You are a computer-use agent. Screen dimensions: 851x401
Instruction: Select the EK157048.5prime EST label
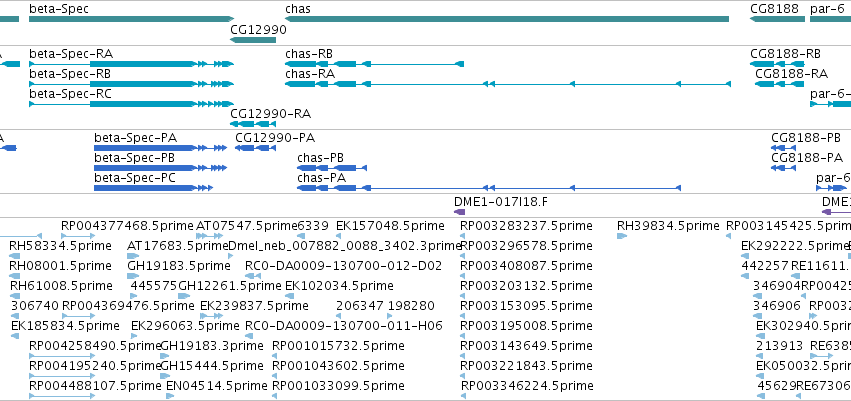tap(390, 226)
